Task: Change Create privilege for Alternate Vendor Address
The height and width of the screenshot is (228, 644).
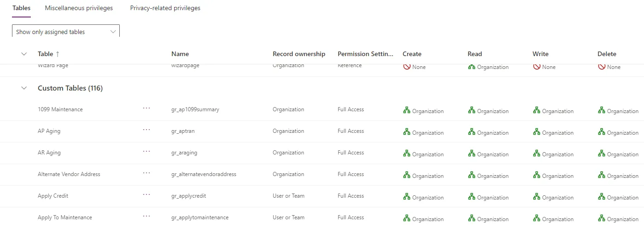Action: (423, 175)
